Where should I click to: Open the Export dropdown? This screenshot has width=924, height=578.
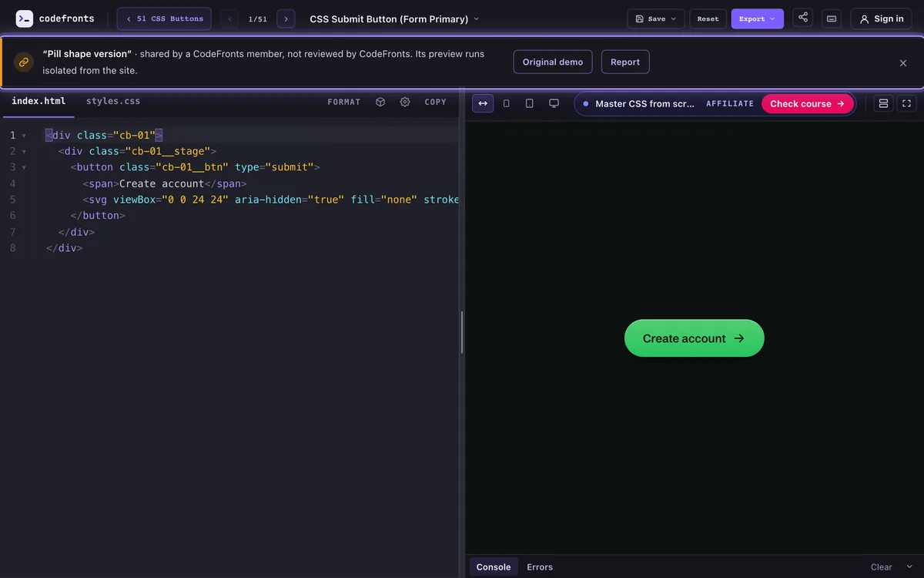pyautogui.click(x=758, y=18)
